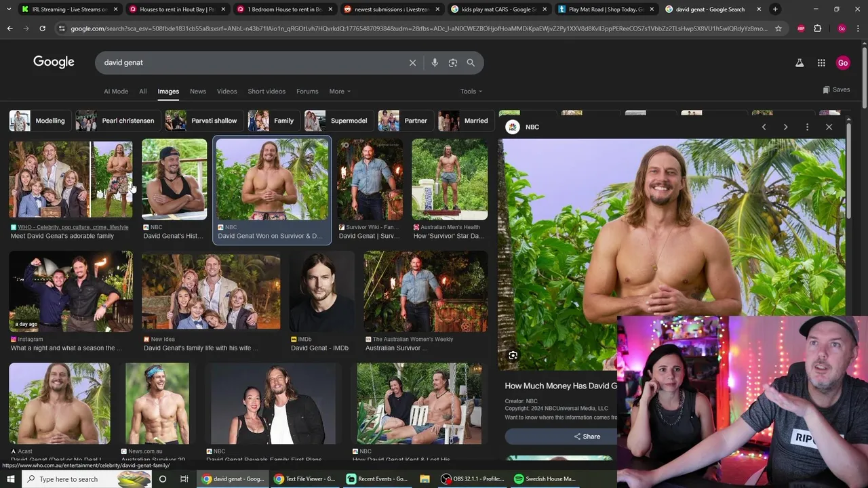
Task: Click inside the david genat search field
Action: click(251, 62)
